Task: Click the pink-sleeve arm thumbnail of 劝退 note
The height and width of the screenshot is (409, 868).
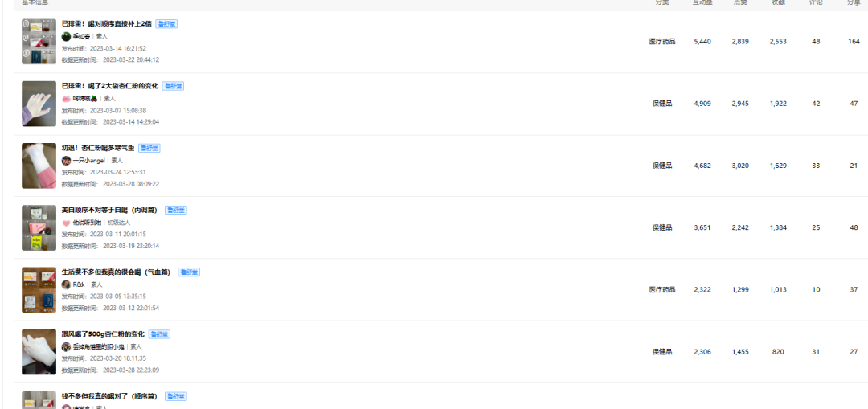Action: click(39, 166)
